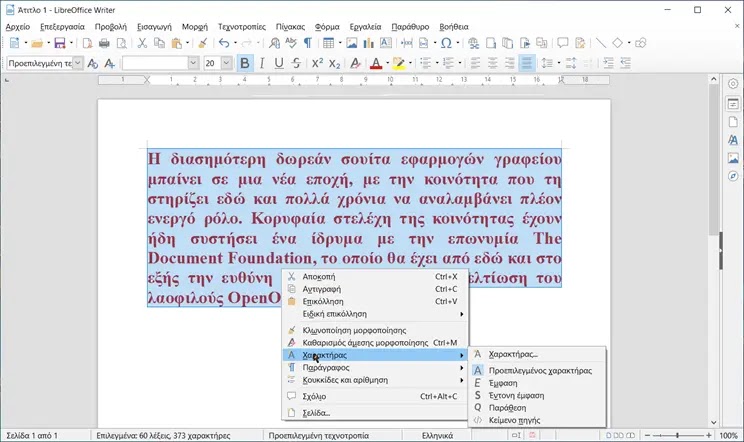744x442 pixels.
Task: Insert comment speech bubble icon
Action: [x=563, y=43]
